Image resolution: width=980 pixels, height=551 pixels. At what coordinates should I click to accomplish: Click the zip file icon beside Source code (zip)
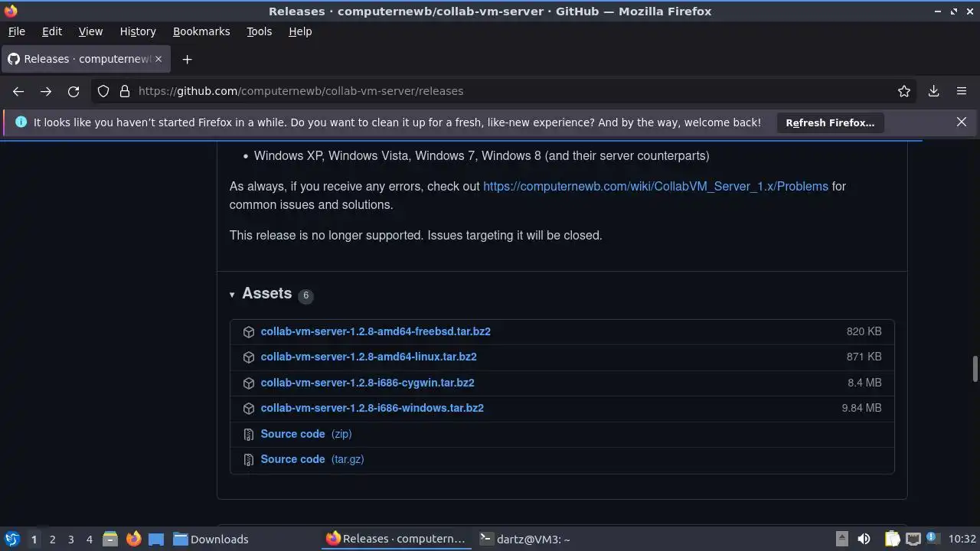click(249, 435)
